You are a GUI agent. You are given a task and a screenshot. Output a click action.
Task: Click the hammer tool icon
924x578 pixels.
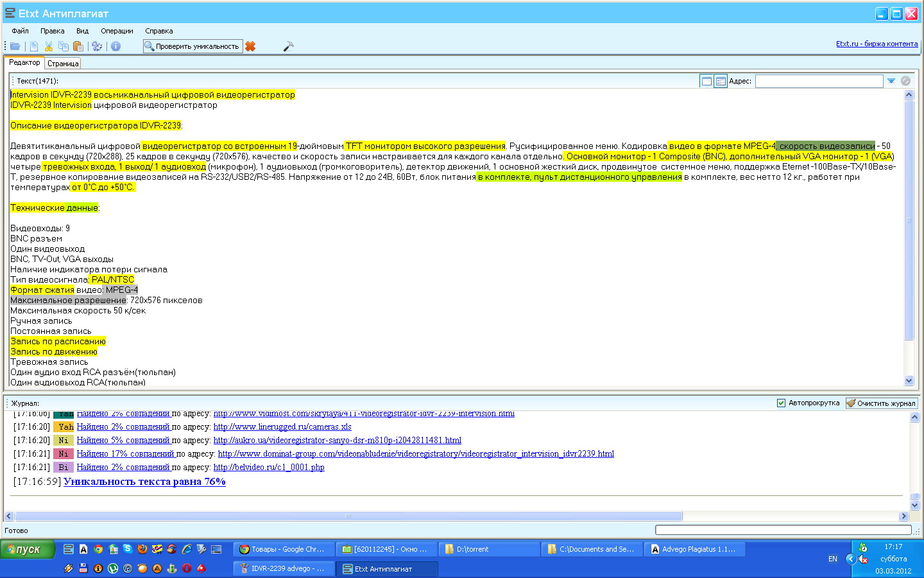pos(288,46)
